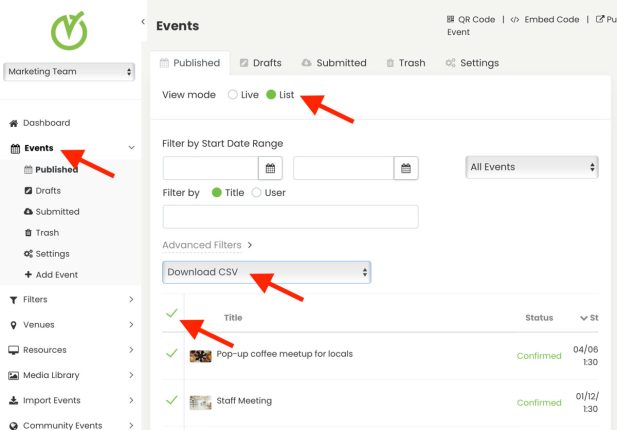The width and height of the screenshot is (617, 430).
Task: Toggle checkmark for Staff Meeting event
Action: (x=172, y=401)
